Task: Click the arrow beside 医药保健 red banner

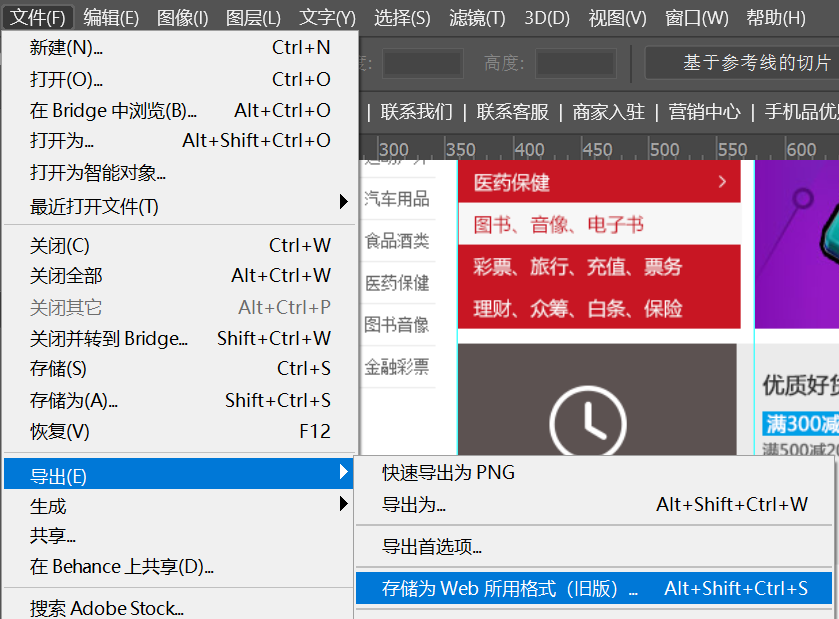Action: pos(722,182)
